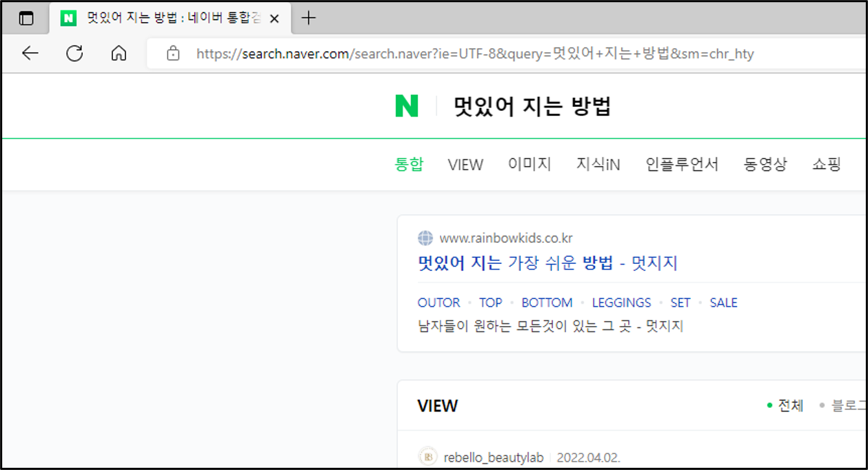Image resolution: width=868 pixels, height=470 pixels.
Task: Open the BOTTOM sublink
Action: (x=547, y=303)
